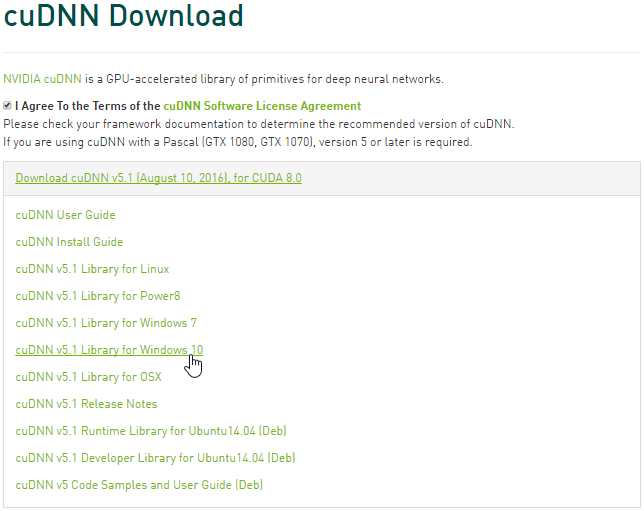Image resolution: width=644 pixels, height=511 pixels.
Task: Click the 'I Agree To the Terms of the' label
Action: click(87, 106)
